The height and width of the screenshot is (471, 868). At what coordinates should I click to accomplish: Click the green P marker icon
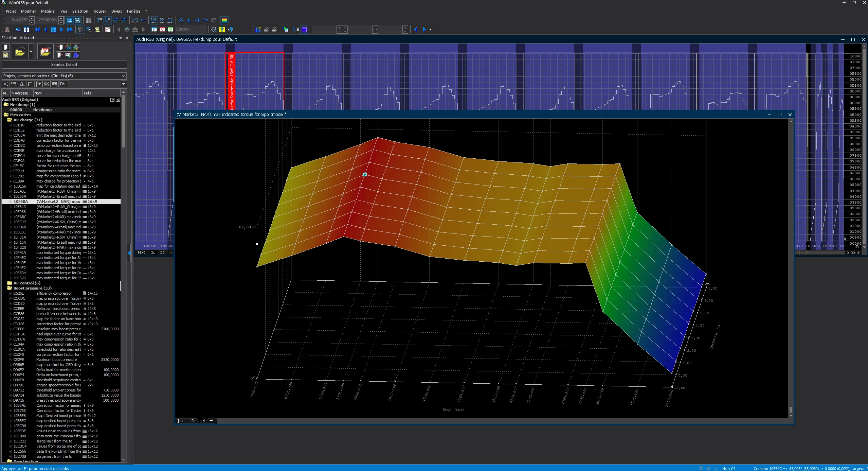coord(170,30)
